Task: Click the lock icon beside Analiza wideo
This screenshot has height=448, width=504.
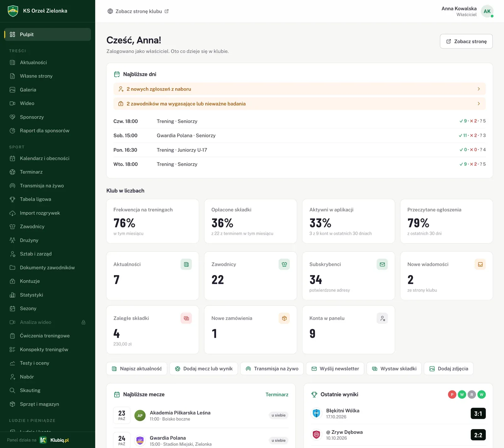Action: point(83,322)
